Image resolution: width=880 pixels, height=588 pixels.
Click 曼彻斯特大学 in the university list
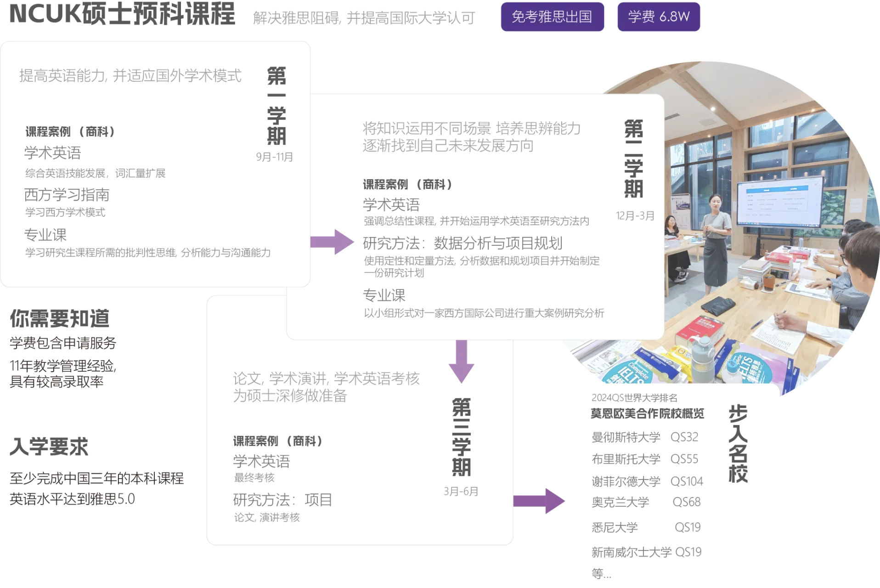click(x=626, y=437)
